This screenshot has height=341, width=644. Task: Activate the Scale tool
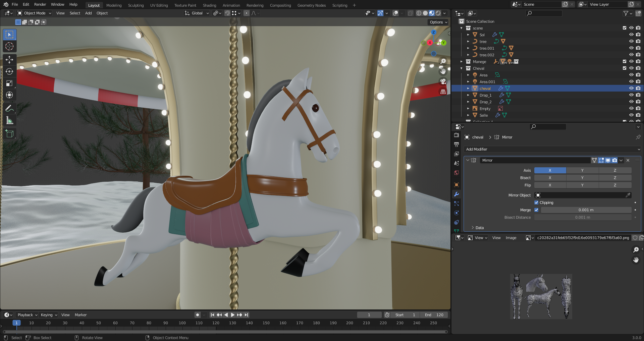9,83
